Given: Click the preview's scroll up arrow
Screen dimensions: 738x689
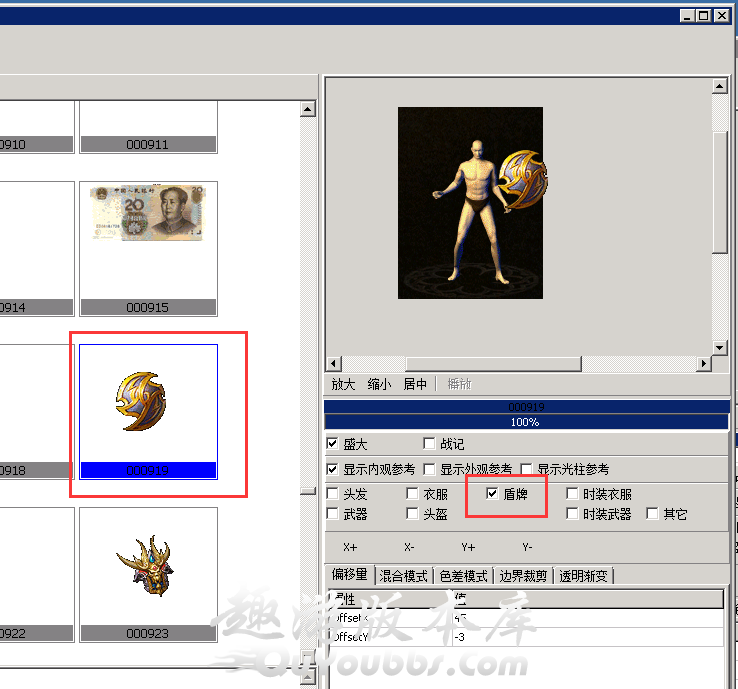Looking at the screenshot, I should [719, 87].
